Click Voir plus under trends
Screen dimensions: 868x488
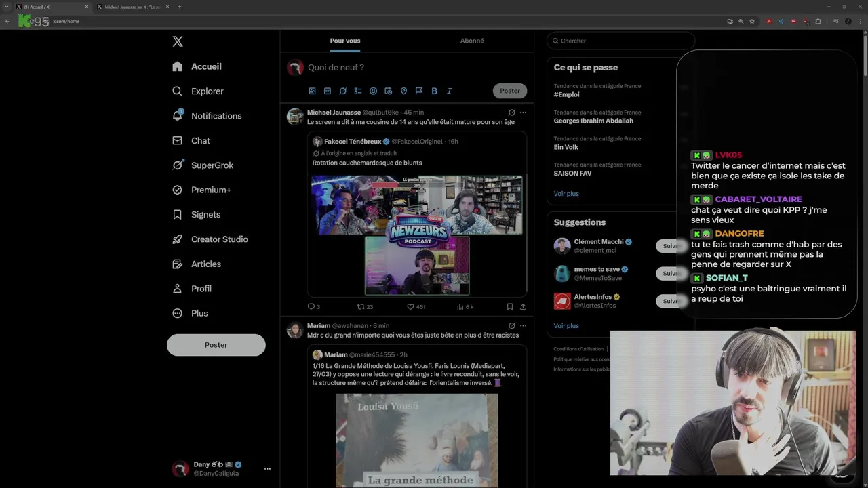(566, 194)
